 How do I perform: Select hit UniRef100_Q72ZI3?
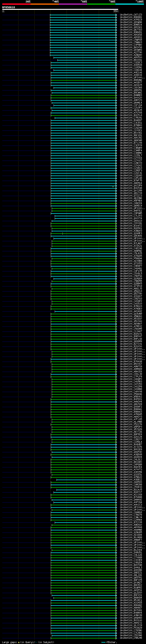(131, 196)
